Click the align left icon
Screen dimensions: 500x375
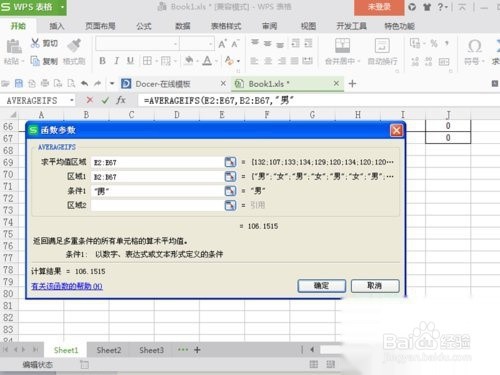coord(254,61)
